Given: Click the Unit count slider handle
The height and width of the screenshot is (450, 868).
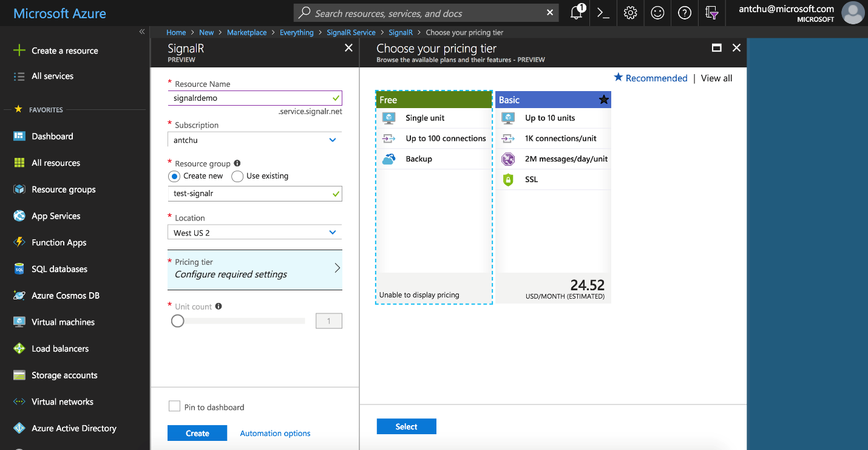Looking at the screenshot, I should (177, 321).
